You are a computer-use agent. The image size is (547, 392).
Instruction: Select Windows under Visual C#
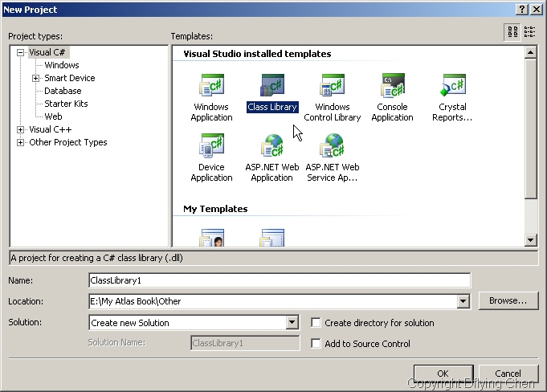point(62,65)
